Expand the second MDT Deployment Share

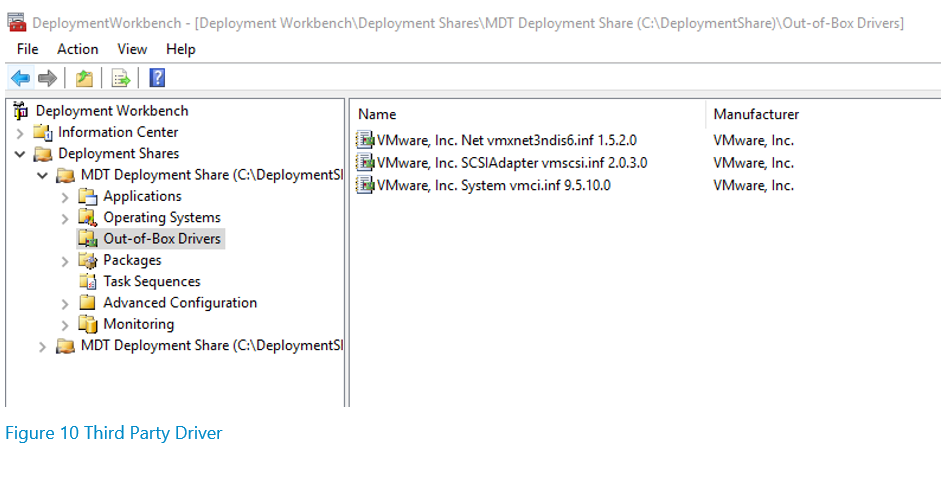(x=42, y=347)
